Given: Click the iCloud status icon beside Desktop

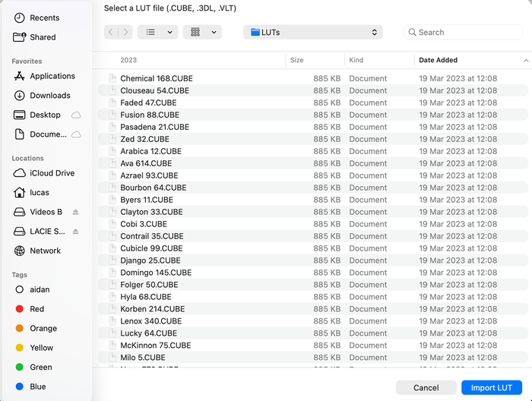Looking at the screenshot, I should pos(76,115).
